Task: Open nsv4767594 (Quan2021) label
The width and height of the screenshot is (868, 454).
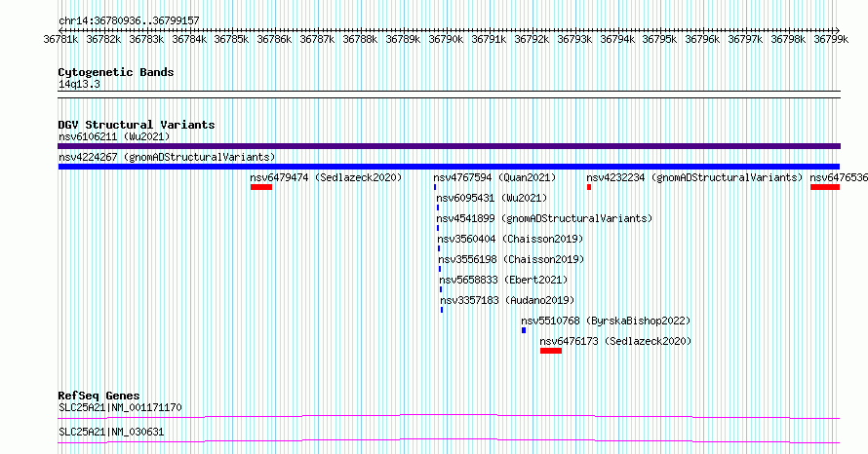Action: (x=494, y=177)
